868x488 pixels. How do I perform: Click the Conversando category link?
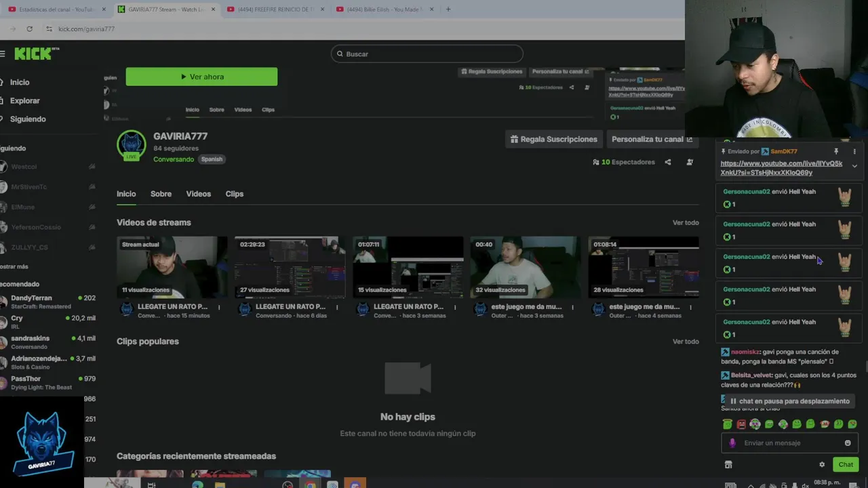coord(174,159)
